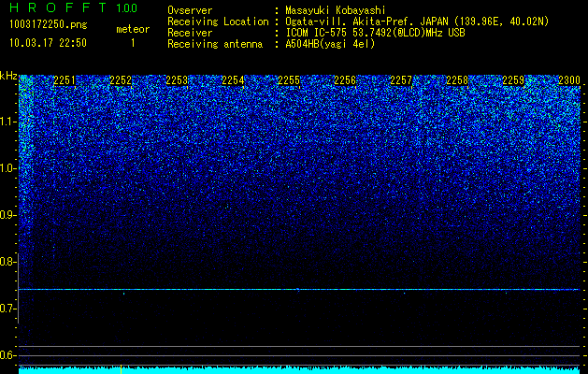Click the yellow meteor marker in bottom strip
This screenshot has height=374, width=588.
122,369
